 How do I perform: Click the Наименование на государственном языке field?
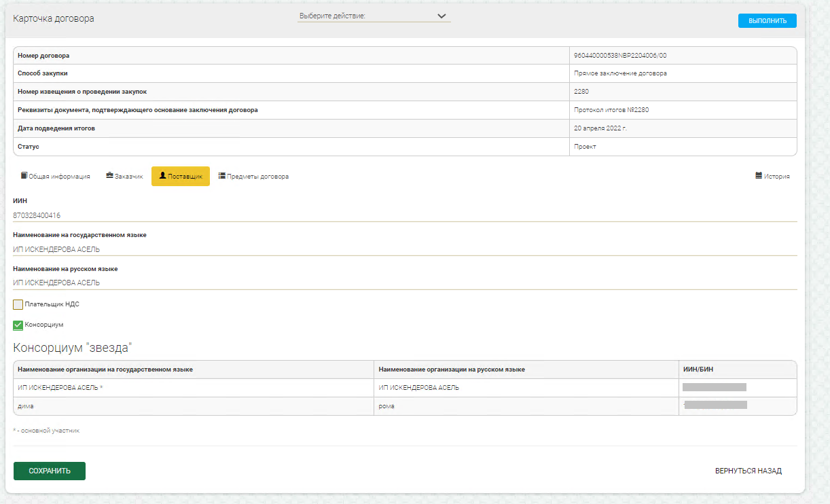coord(404,249)
